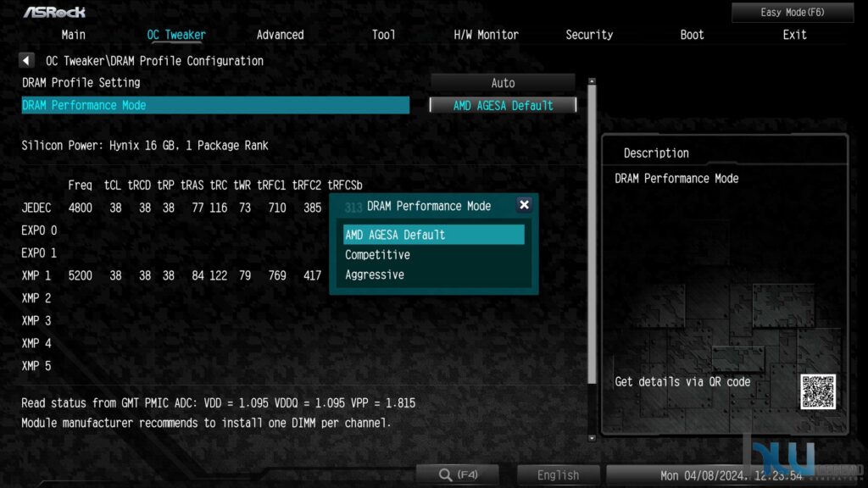The image size is (868, 488).
Task: Open the Security tab
Action: (x=589, y=35)
